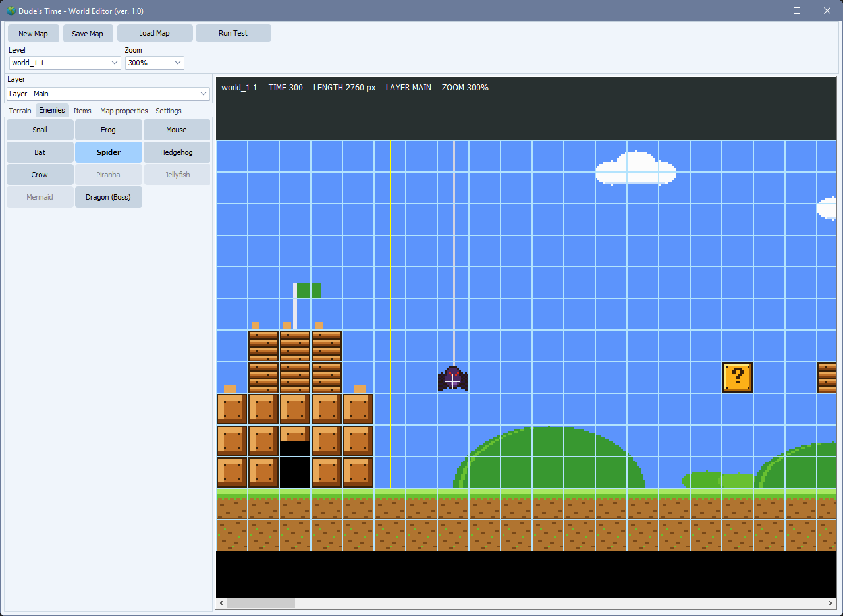Select the Mouse enemy
Image resolution: width=843 pixels, height=616 pixels.
point(177,130)
